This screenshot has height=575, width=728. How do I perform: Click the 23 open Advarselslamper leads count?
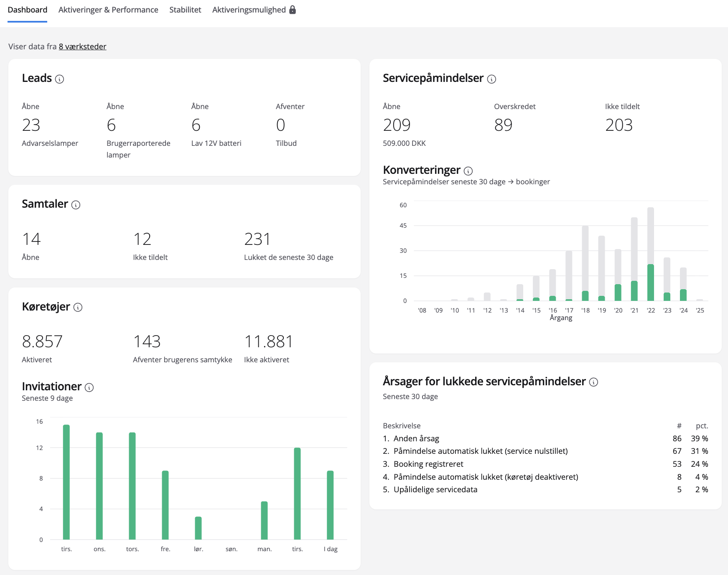click(x=31, y=125)
